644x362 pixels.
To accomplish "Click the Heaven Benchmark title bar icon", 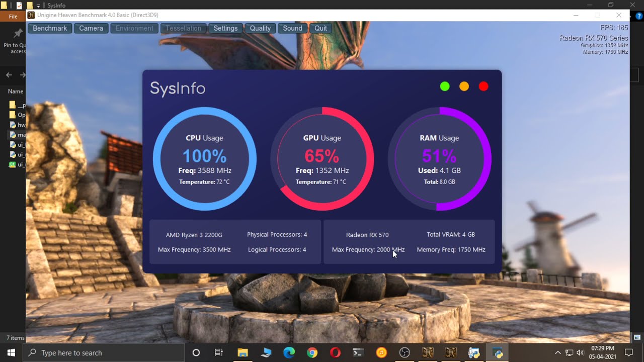I will click(x=31, y=15).
